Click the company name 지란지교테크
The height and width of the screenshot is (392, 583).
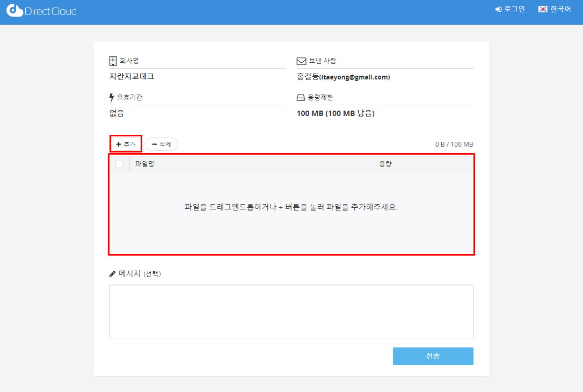click(132, 77)
